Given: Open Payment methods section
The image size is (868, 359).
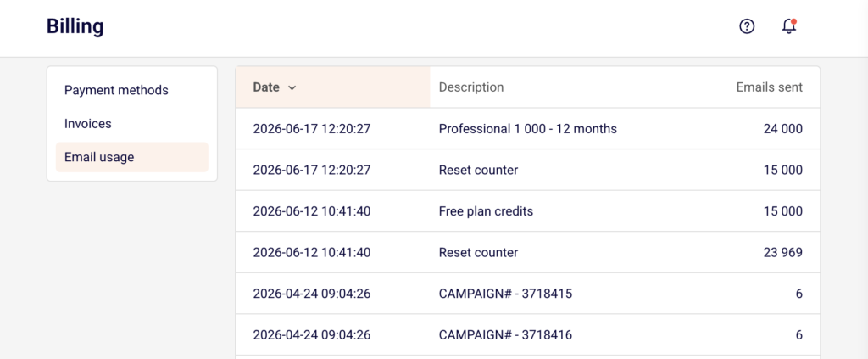Looking at the screenshot, I should pyautogui.click(x=116, y=90).
